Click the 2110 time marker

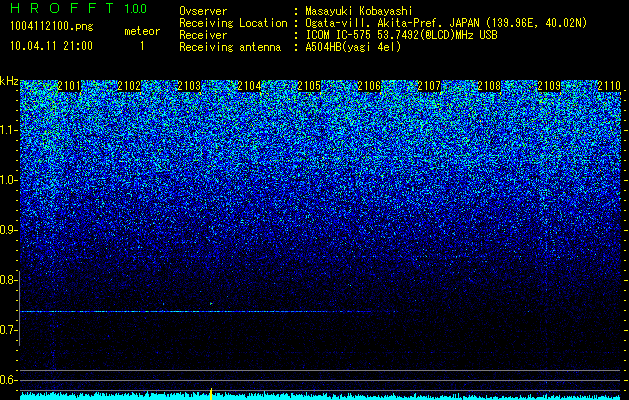pyautogui.click(x=609, y=86)
